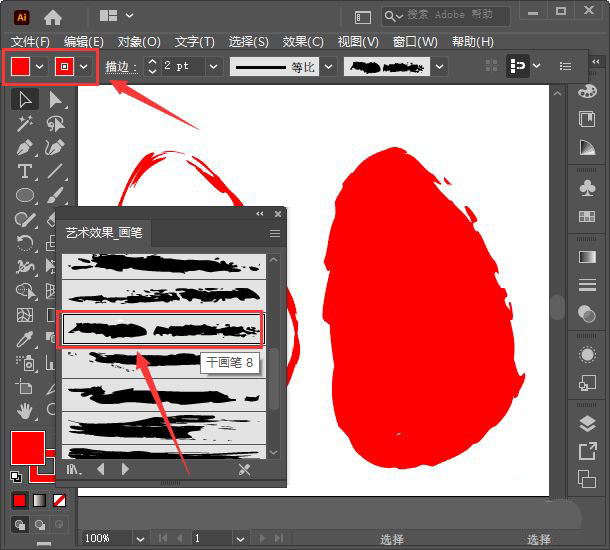Select the Eyedropper tool
Screen dimensions: 610x550
25,339
